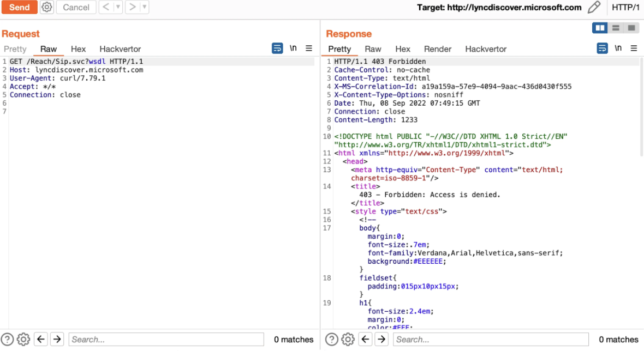Open Response search settings gear
The image size is (644, 351).
tap(348, 340)
